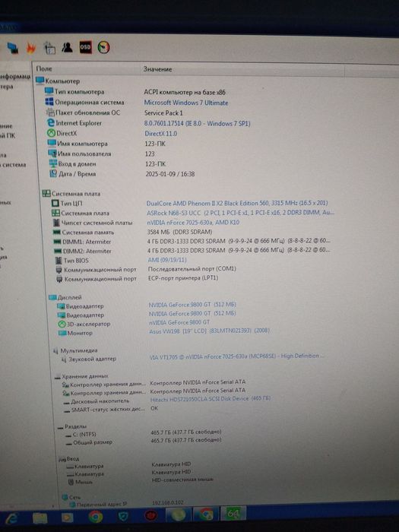Screen dimensions: 399x532
Task: Open the SensorPanel gauge toolbar icon
Action: [x=104, y=47]
